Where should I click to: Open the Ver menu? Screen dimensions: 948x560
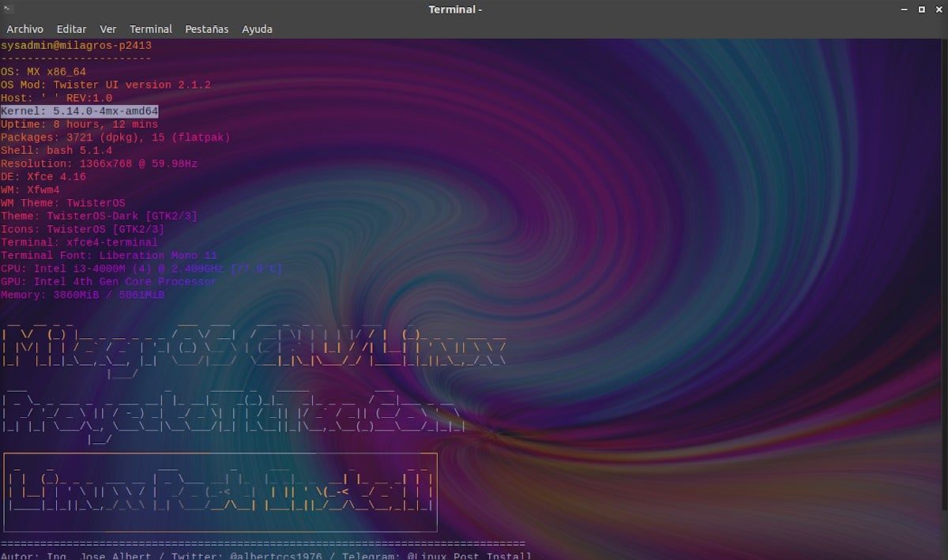[108, 29]
